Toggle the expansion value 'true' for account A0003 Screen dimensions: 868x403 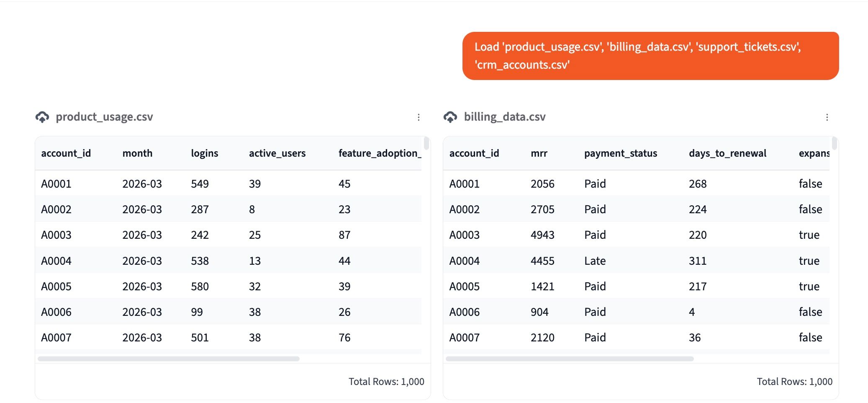[x=809, y=235]
